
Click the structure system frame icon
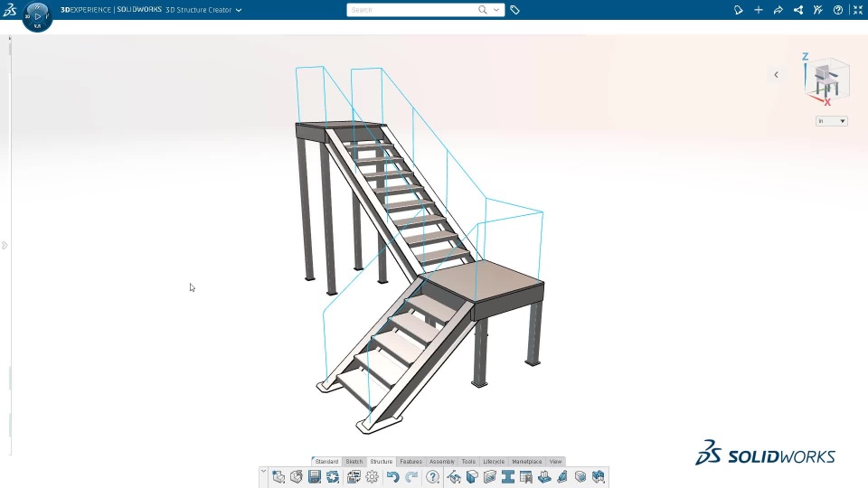[490, 477]
